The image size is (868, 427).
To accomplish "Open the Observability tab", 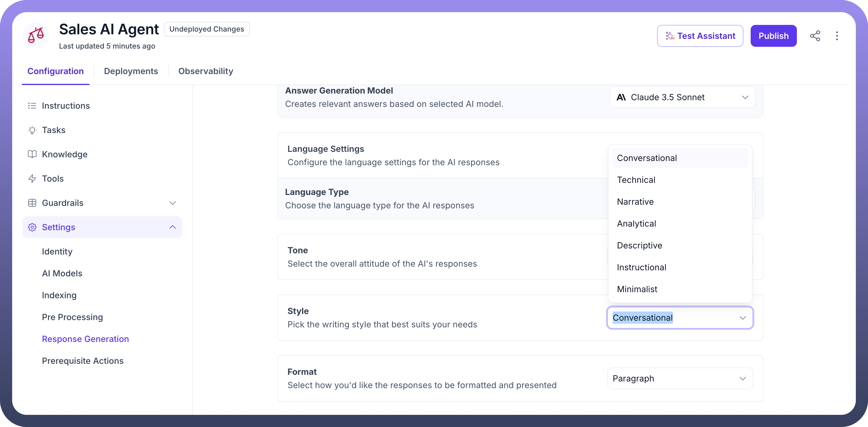I will (x=205, y=71).
